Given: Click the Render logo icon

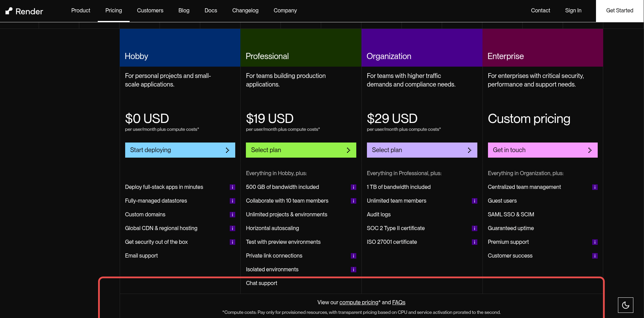Looking at the screenshot, I should (x=9, y=11).
